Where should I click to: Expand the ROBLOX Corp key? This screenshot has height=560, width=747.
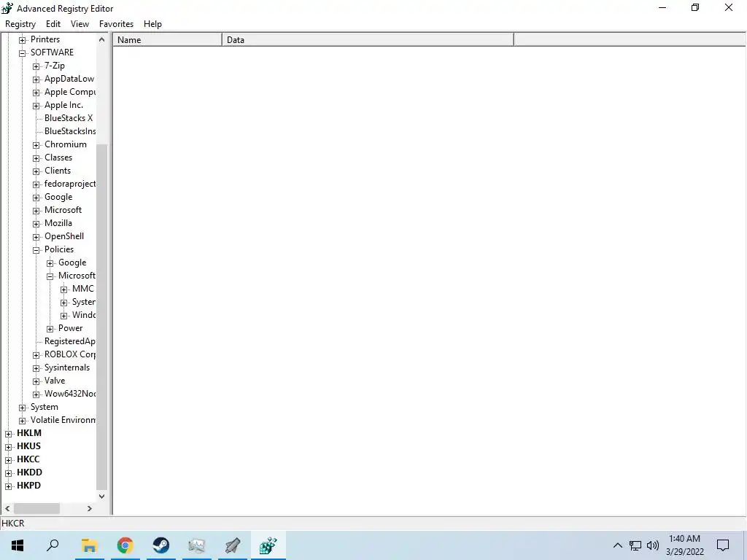[x=36, y=355]
